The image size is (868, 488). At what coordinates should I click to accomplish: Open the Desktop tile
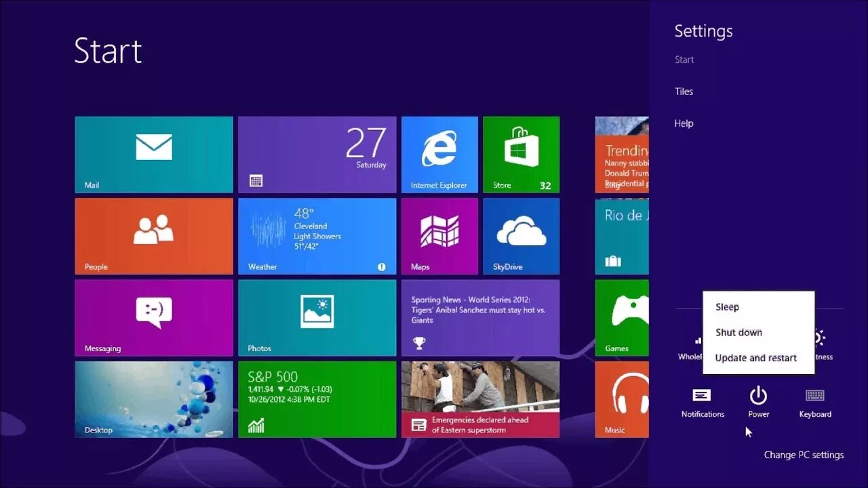[x=154, y=399]
